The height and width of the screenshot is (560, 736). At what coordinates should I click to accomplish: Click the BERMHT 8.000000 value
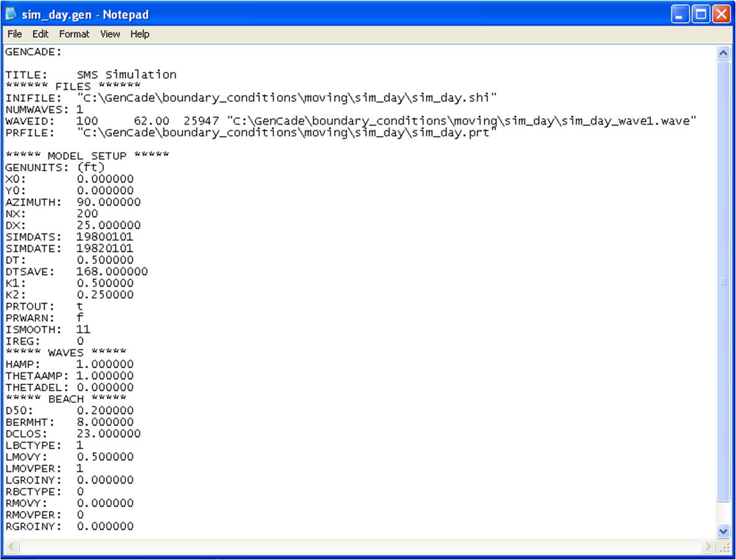[x=105, y=422]
